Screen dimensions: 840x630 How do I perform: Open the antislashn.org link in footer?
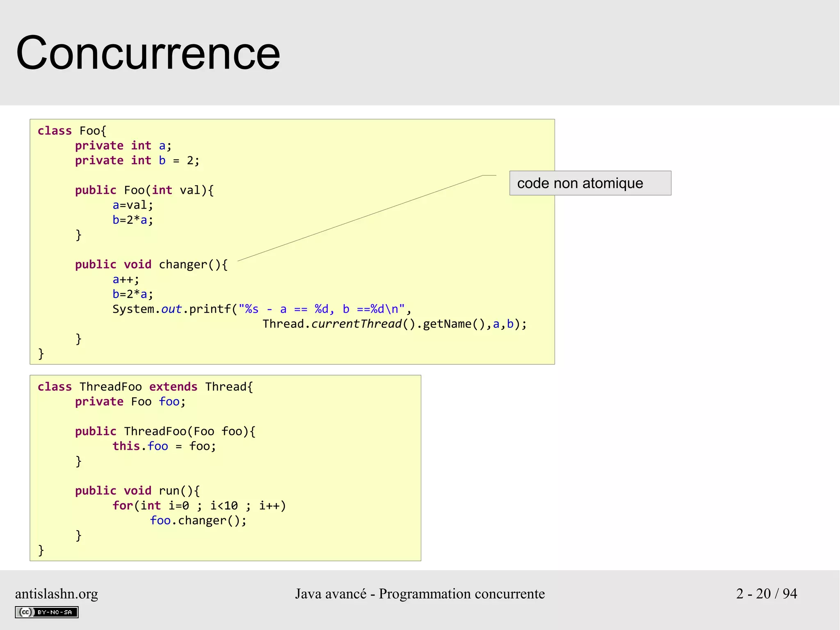click(57, 594)
